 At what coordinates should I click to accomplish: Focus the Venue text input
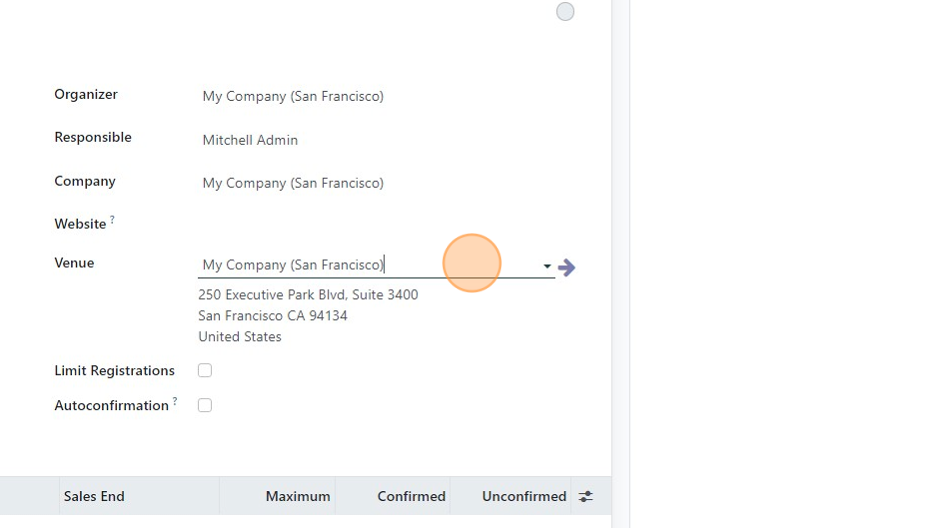pyautogui.click(x=368, y=265)
